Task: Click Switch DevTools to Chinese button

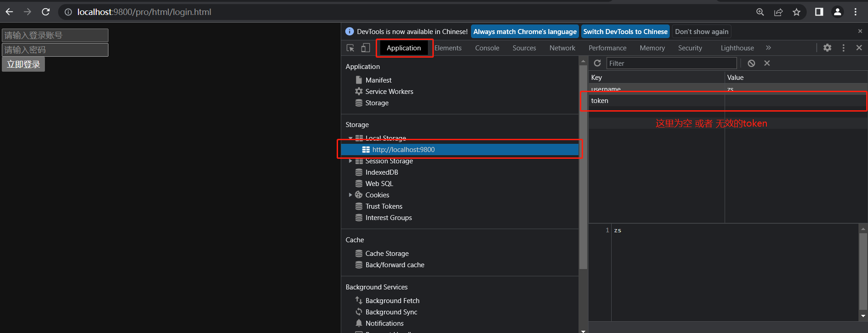Action: 625,32
